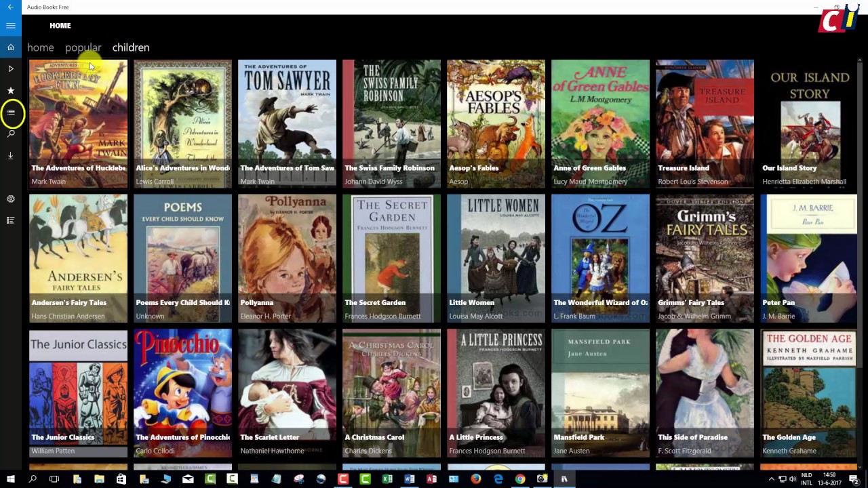Open Google Chrome from the taskbar
The image size is (868, 488).
520,479
